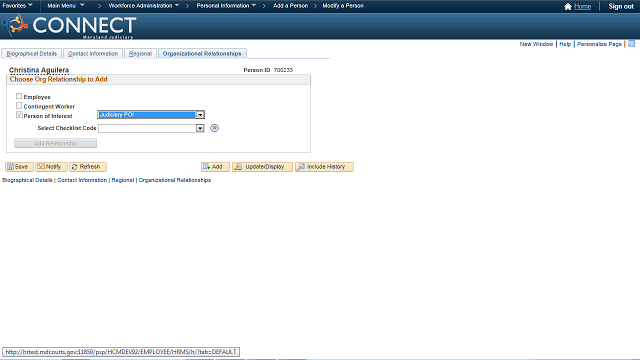Switch to the Biographical Details tab

click(x=31, y=53)
